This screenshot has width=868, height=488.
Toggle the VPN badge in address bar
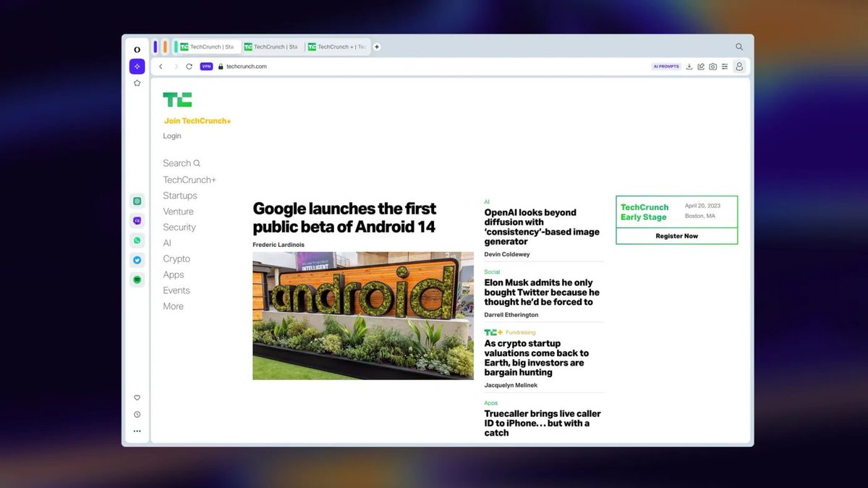click(x=206, y=67)
